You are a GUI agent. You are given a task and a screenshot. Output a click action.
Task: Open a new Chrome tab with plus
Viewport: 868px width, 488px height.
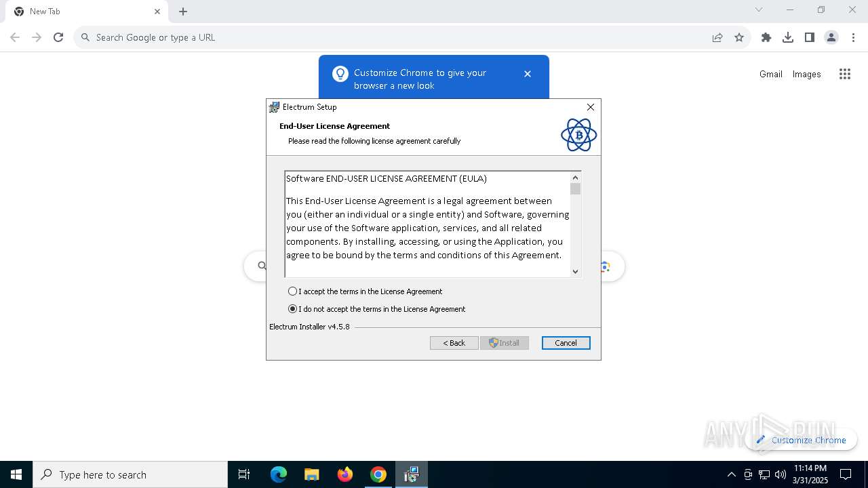click(183, 12)
